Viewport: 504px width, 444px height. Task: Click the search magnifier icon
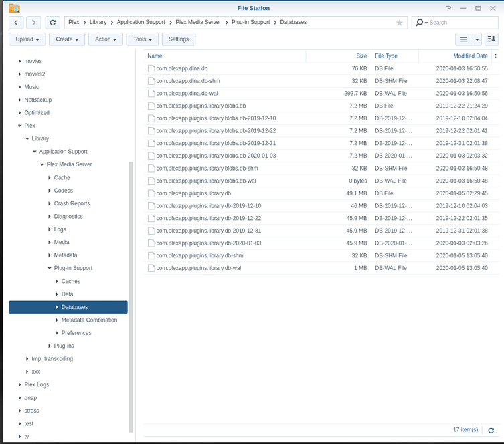point(420,23)
